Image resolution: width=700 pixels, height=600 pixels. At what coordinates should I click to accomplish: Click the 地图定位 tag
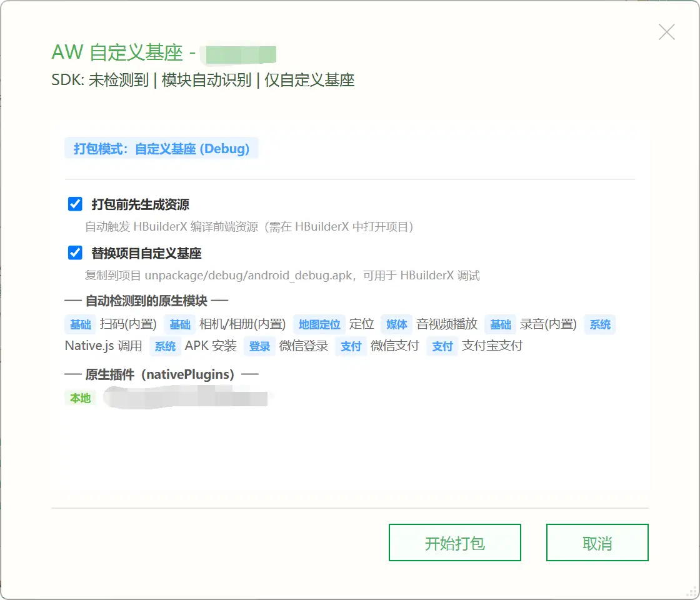click(x=319, y=324)
